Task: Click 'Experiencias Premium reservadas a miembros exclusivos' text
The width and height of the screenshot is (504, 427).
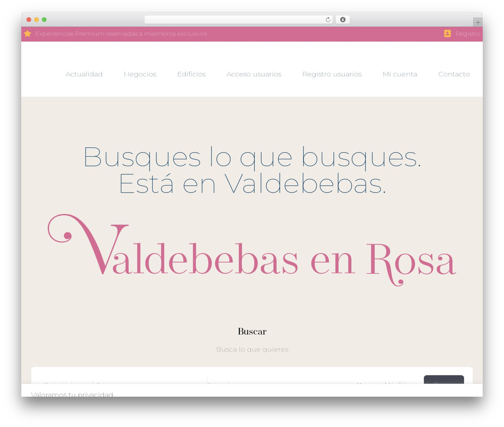Action: 121,34
